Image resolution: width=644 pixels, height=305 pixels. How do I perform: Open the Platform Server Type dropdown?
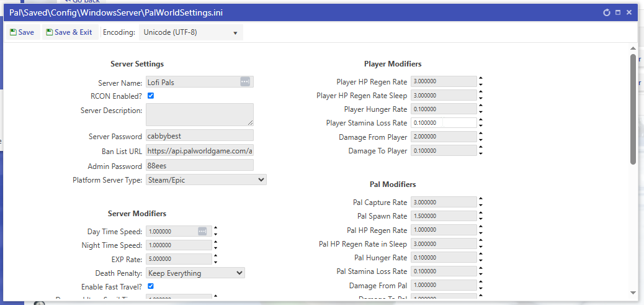206,180
